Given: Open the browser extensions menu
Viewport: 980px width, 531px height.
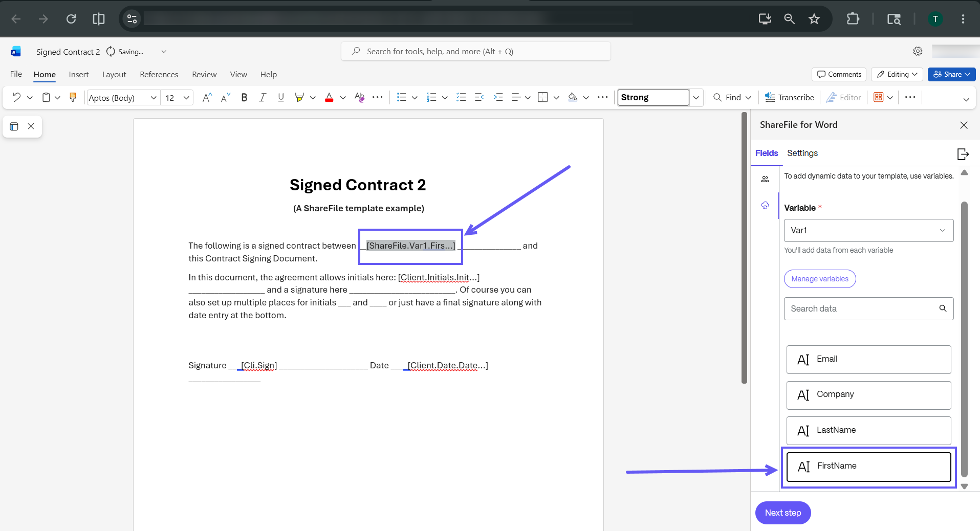Looking at the screenshot, I should pos(853,19).
